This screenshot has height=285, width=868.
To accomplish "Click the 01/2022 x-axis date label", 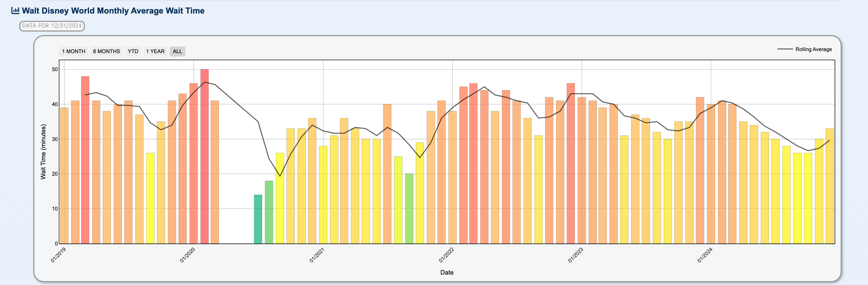I will coord(446,255).
